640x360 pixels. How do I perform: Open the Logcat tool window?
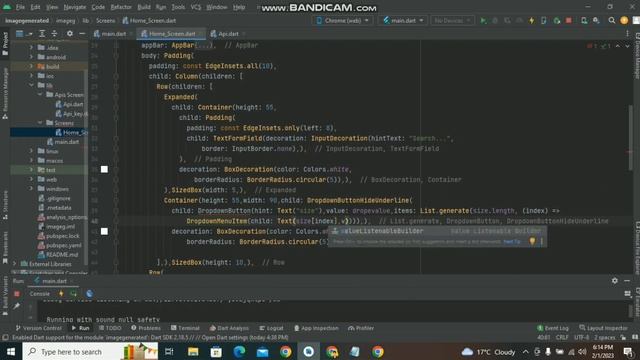coord(271,328)
